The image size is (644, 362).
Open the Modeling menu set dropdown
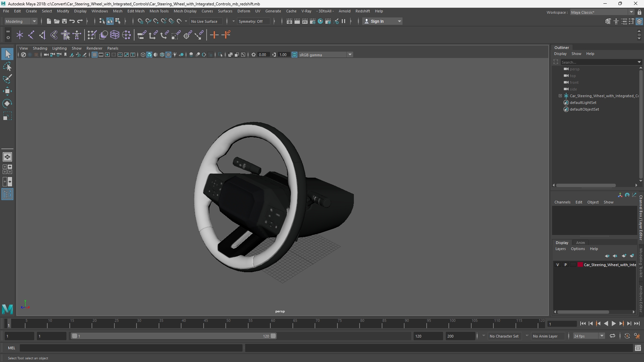coord(21,21)
